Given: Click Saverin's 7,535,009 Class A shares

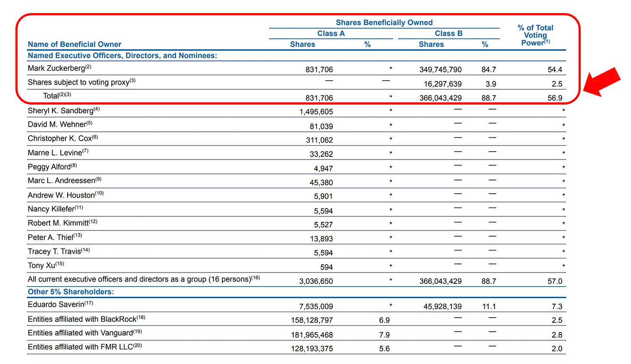Looking at the screenshot, I should click(x=316, y=307).
